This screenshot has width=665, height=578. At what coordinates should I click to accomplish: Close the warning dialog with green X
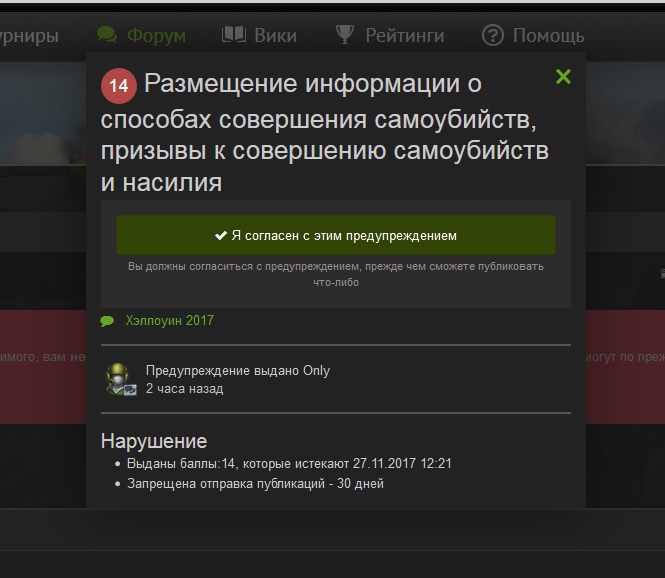click(x=563, y=76)
